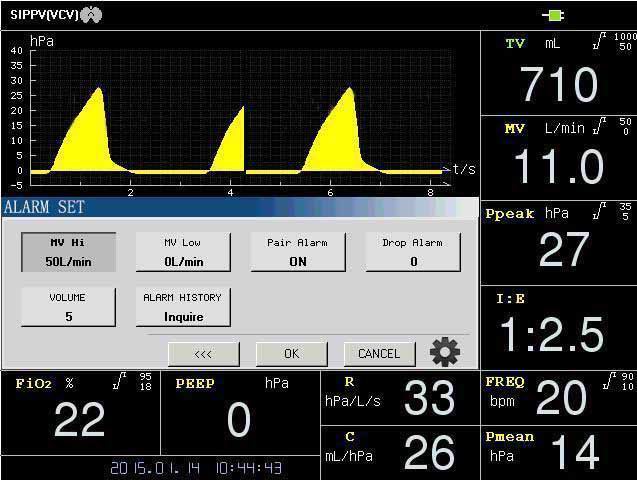
Task: Click the SIPPV(VCV) mode label
Action: (44, 15)
